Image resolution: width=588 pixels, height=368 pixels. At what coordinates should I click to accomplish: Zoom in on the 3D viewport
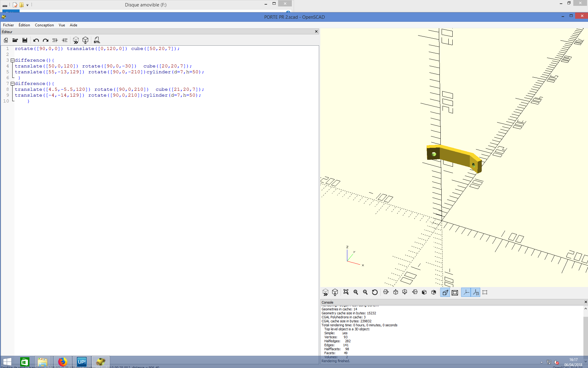tap(356, 292)
